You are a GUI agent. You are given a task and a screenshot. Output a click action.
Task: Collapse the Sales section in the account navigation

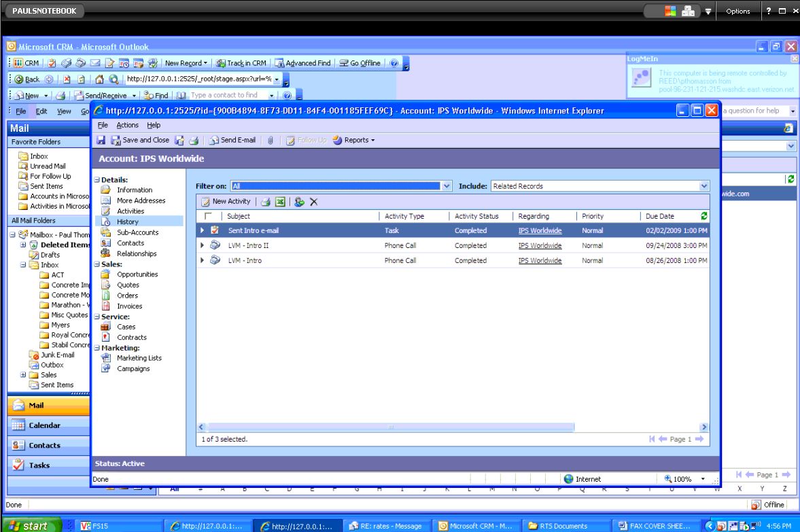97,264
